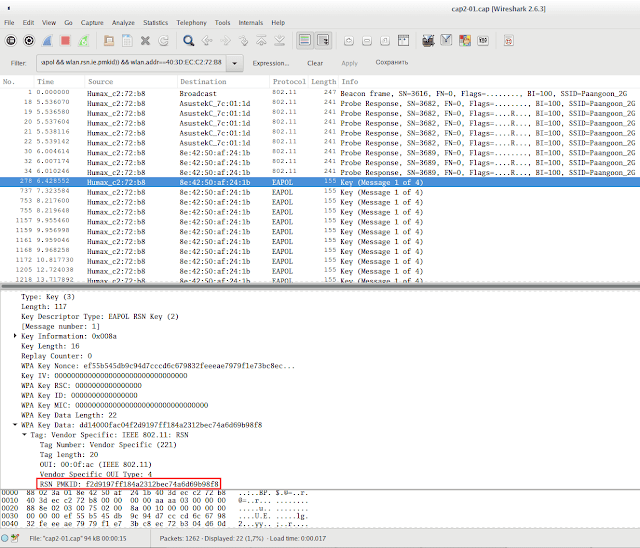This screenshot has height=548, width=640.
Task: Close the capture file (X icon)
Action: tap(145, 40)
